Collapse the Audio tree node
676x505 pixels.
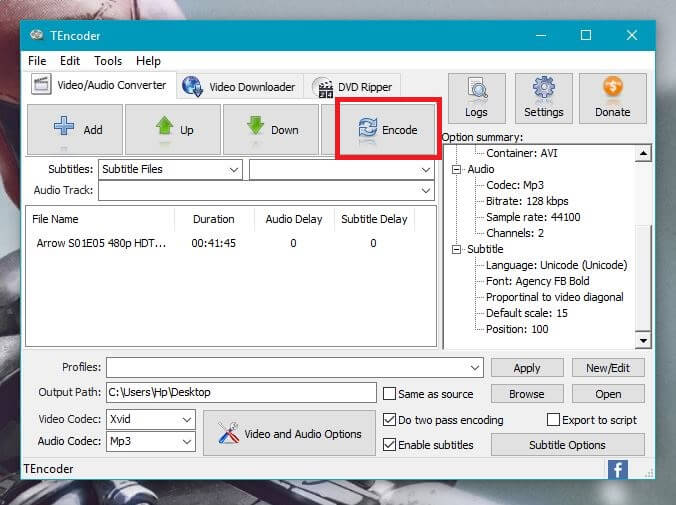456,169
